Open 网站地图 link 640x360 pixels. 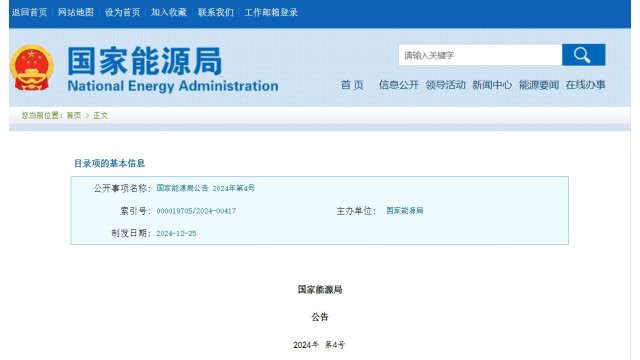point(76,12)
